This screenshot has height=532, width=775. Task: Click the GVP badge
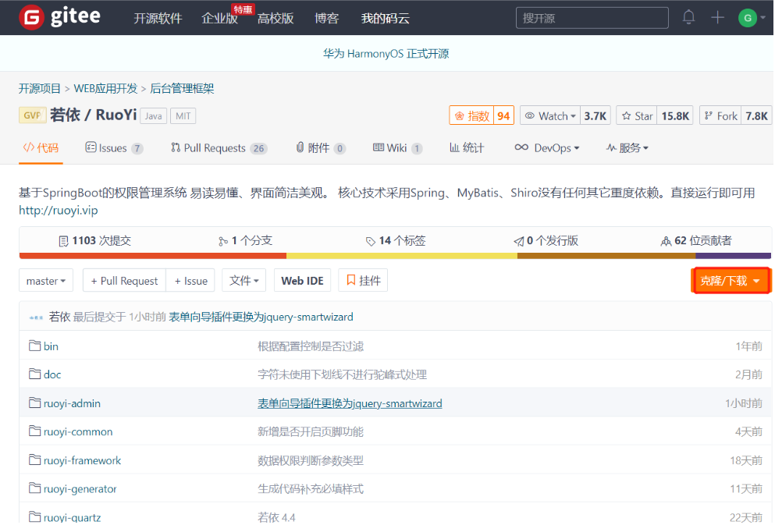32,115
